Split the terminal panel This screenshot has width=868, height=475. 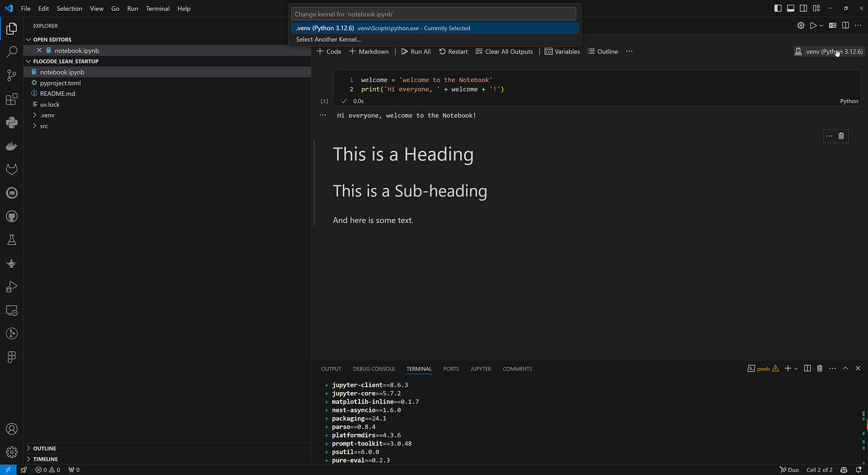pyautogui.click(x=807, y=368)
